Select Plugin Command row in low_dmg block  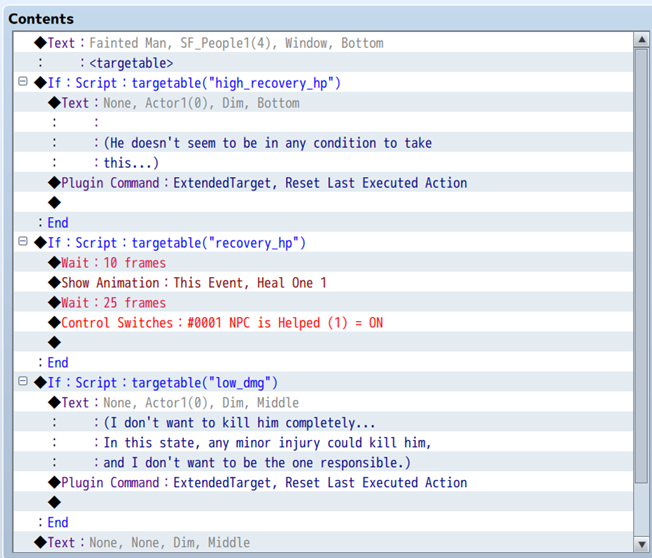click(x=324, y=482)
